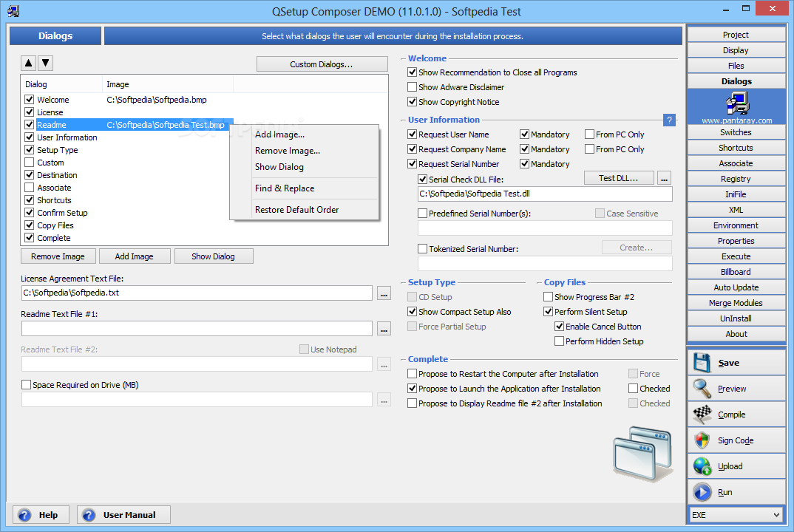Click the Save floppy disk icon
This screenshot has width=794, height=532.
tap(702, 363)
